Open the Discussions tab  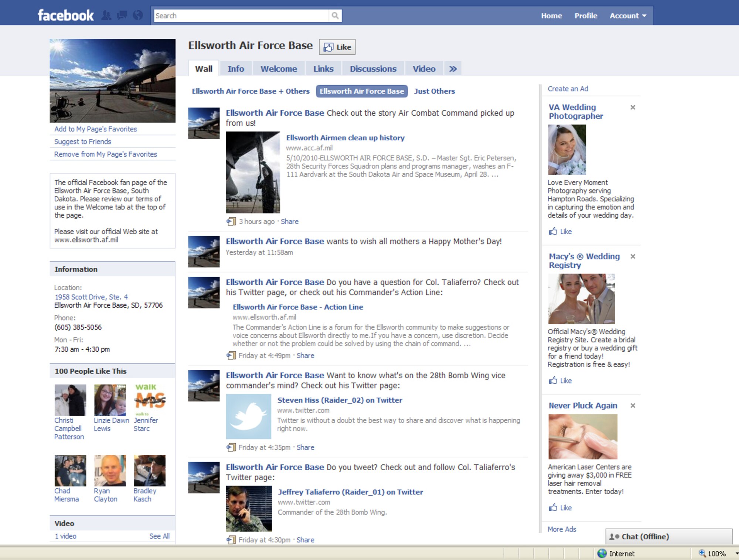point(373,69)
